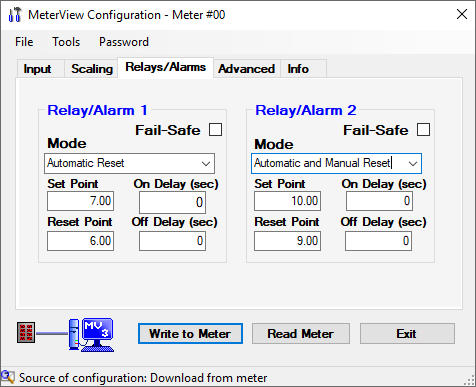
Task: Click Relay 2 Reset Point field 9.00
Action: point(287,241)
